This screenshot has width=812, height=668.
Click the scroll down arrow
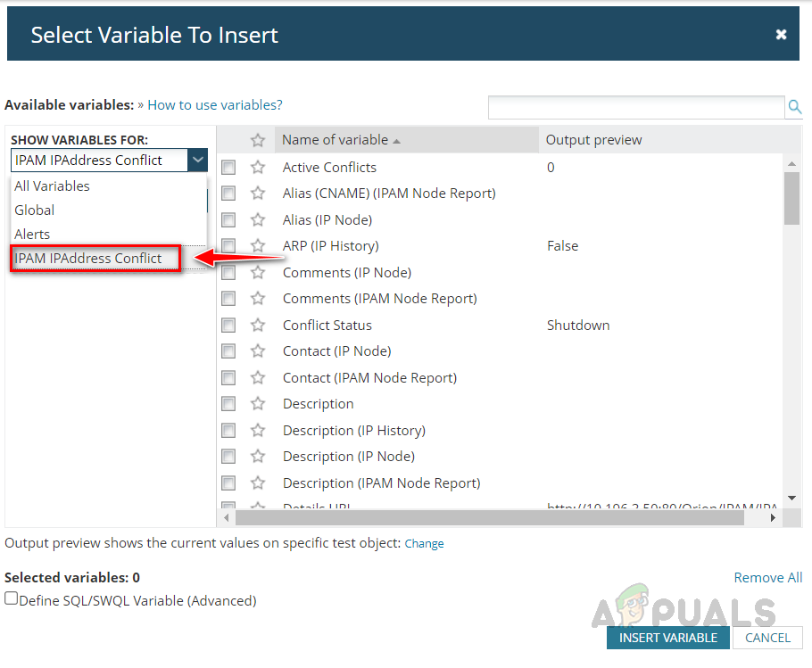[791, 498]
